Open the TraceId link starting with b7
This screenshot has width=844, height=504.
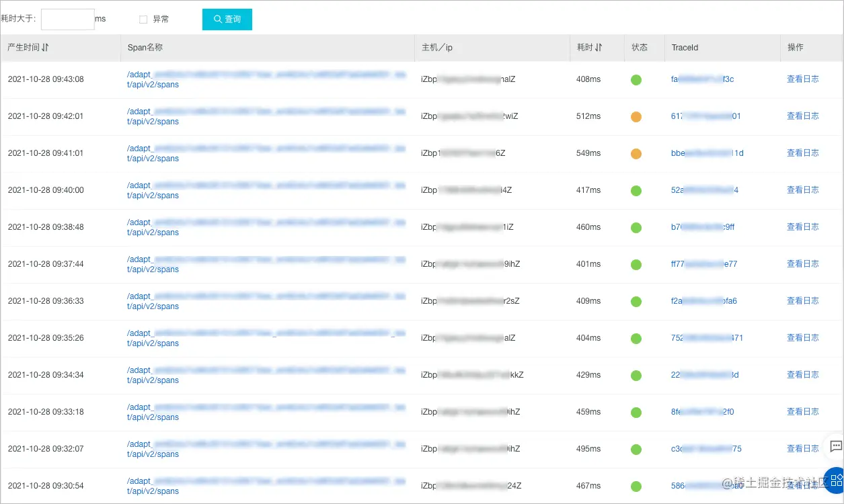click(703, 227)
